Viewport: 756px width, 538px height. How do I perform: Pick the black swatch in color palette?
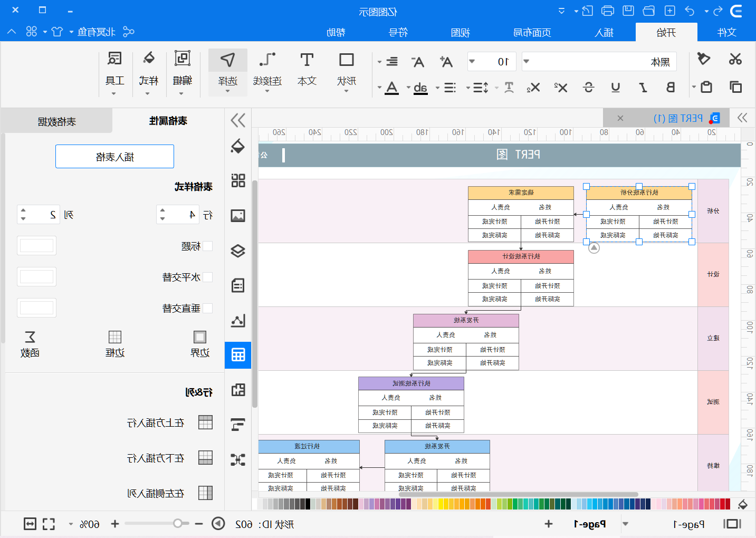click(307, 504)
